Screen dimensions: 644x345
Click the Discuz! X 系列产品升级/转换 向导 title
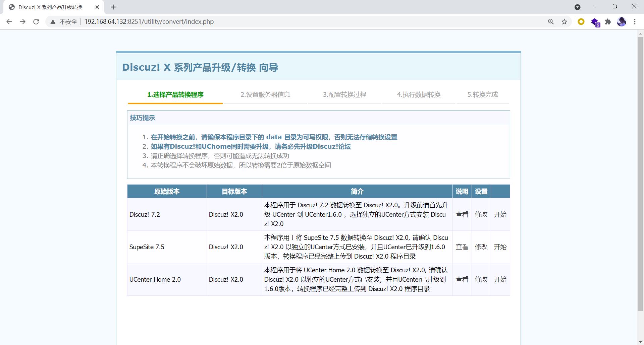click(x=200, y=68)
